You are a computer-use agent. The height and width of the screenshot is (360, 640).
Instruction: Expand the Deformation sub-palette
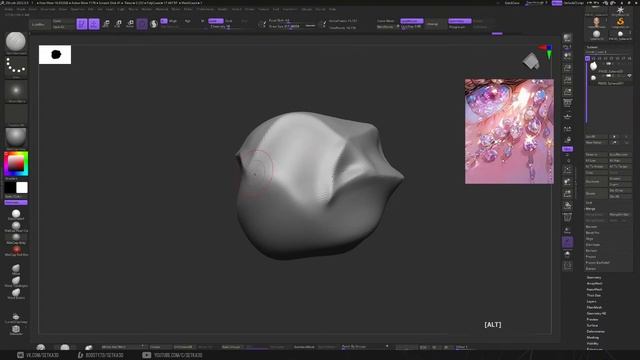(596, 331)
